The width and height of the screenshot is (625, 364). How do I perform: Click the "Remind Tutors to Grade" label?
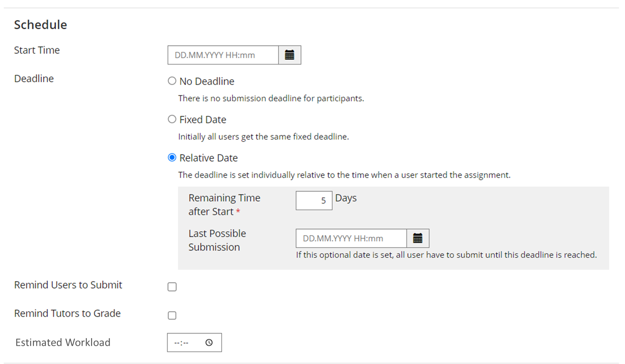tap(67, 313)
